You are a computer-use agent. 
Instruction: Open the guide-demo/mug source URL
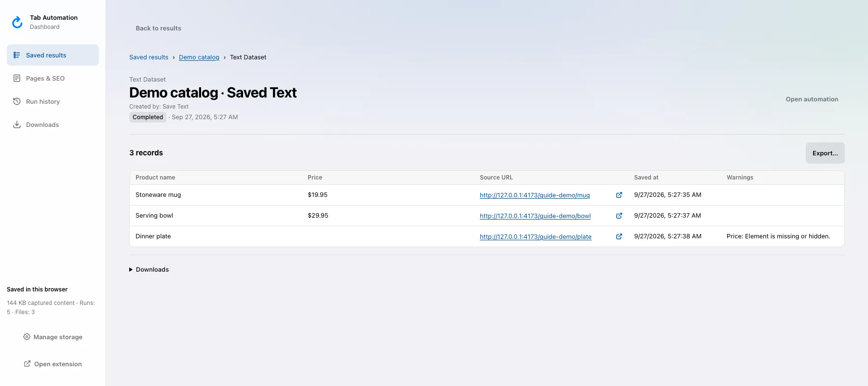coord(535,195)
